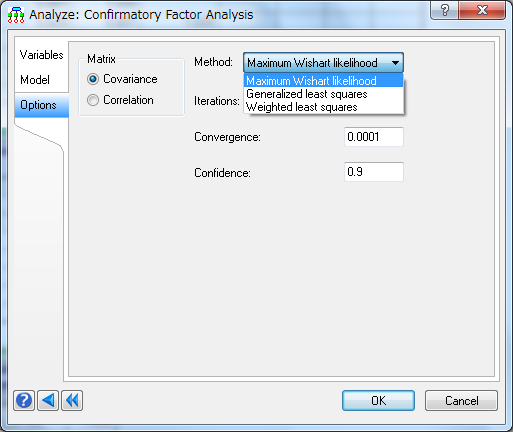Click the Confidence input field
513x432 pixels.
tap(374, 172)
